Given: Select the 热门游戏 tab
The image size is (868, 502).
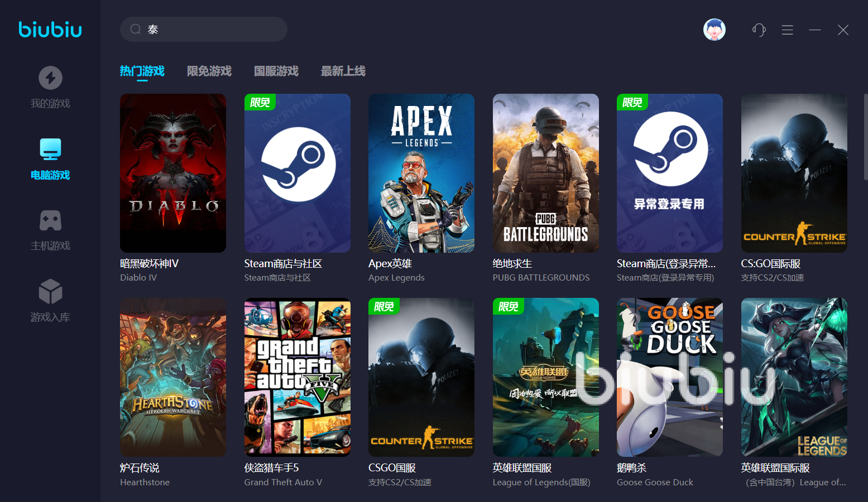Looking at the screenshot, I should [x=142, y=71].
